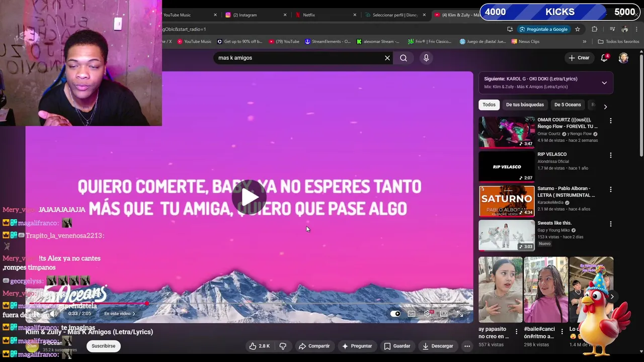The height and width of the screenshot is (362, 644).
Task: Click the Preguntar button
Action: tap(357, 346)
